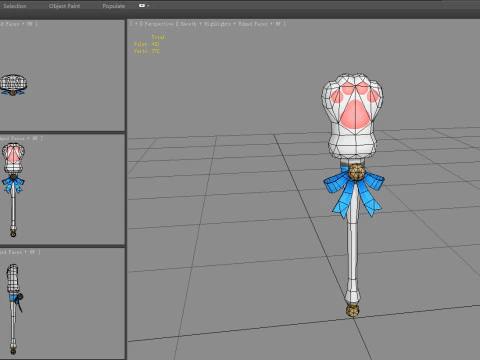Click the Perspective viewport label menu
This screenshot has height=360, width=480.
click(x=158, y=24)
